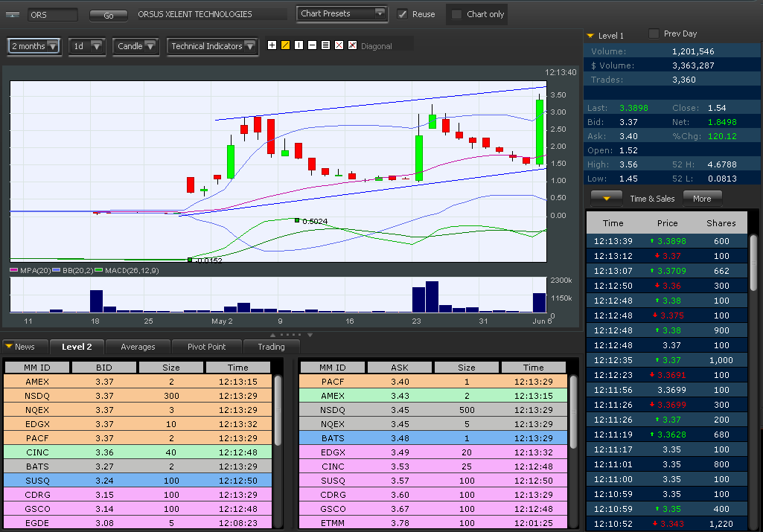
Task: Click the Volume value 1,201,546
Action: [x=693, y=51]
